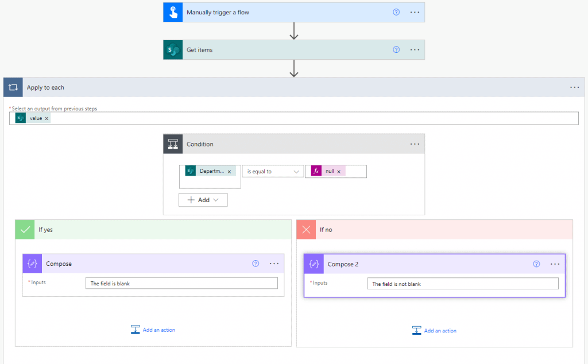The height and width of the screenshot is (364, 588).
Task: Open the ellipsis menu for Compose
Action: (x=274, y=264)
